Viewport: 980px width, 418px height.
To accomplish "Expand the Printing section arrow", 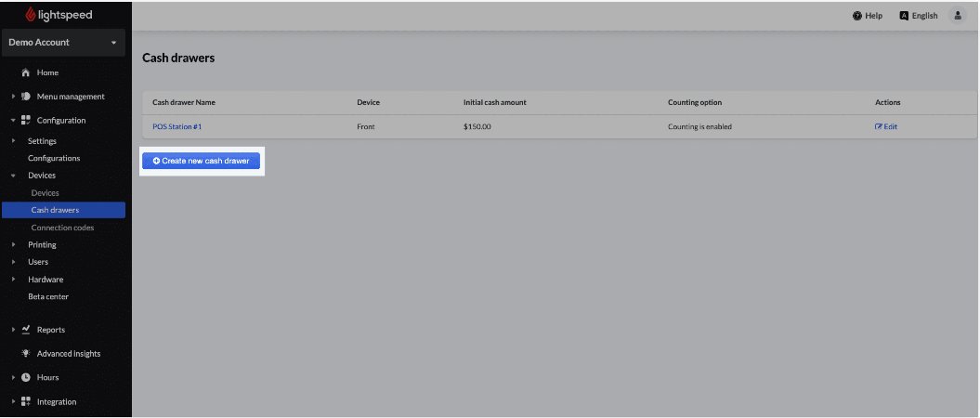I will pyautogui.click(x=14, y=245).
